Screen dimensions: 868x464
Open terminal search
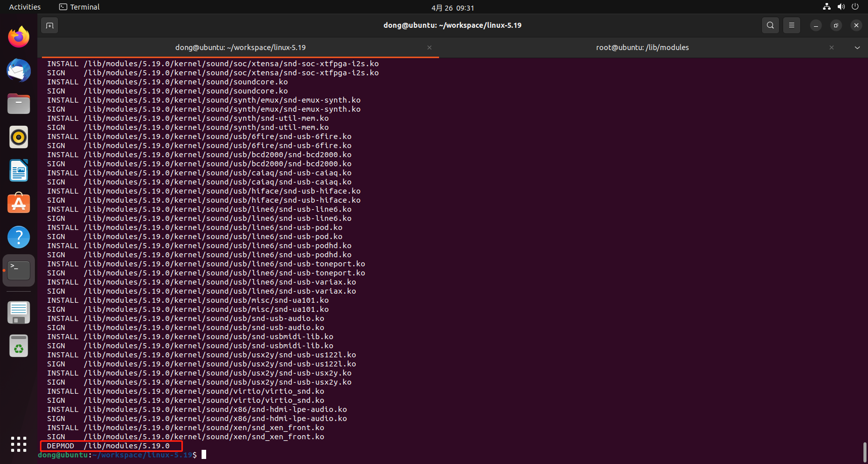(770, 25)
